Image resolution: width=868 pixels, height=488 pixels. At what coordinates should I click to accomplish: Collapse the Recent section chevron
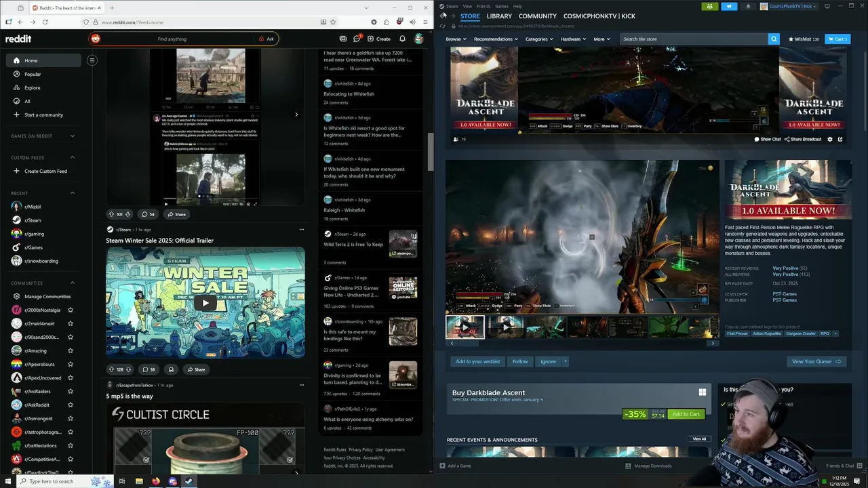click(73, 193)
